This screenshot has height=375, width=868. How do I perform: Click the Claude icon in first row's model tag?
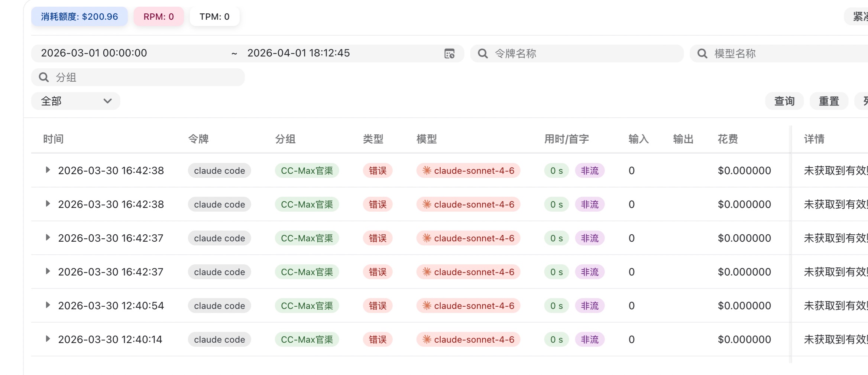click(x=427, y=171)
